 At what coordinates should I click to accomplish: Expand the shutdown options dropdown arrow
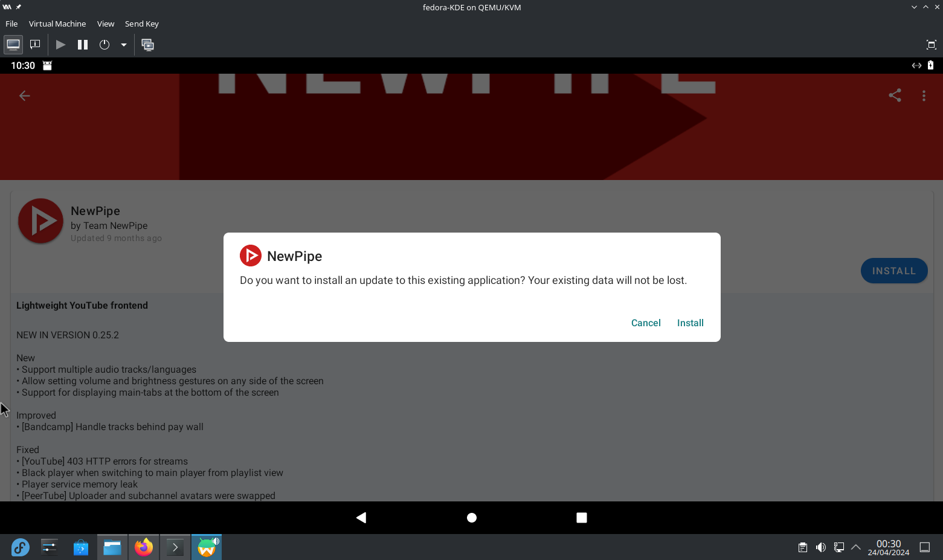[124, 45]
